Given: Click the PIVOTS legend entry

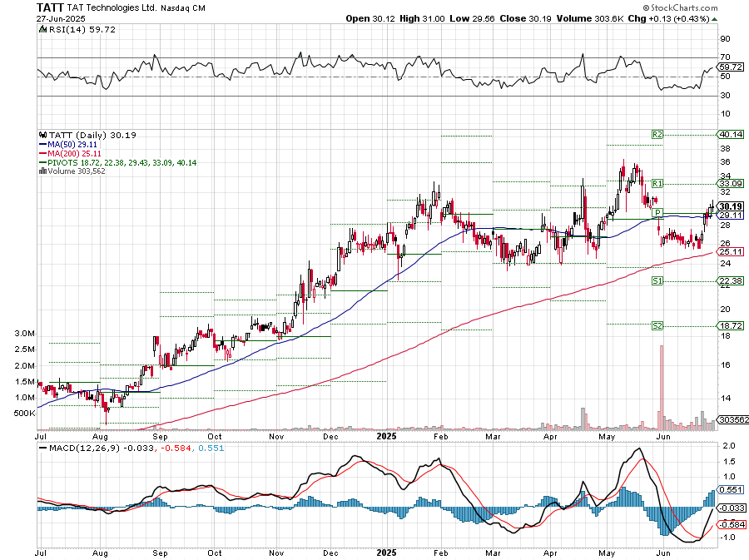Looking at the screenshot, I should point(117,162).
